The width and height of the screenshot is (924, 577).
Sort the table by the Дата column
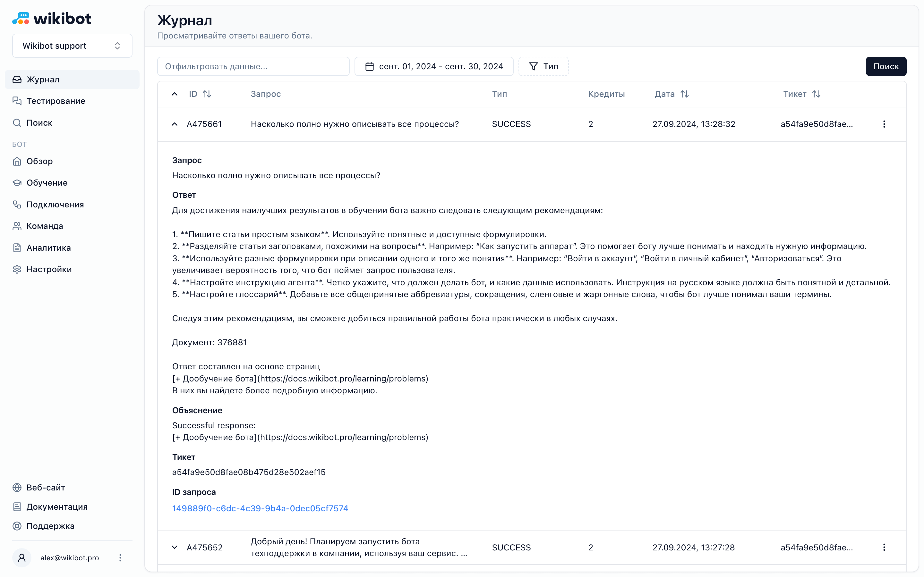tap(684, 94)
